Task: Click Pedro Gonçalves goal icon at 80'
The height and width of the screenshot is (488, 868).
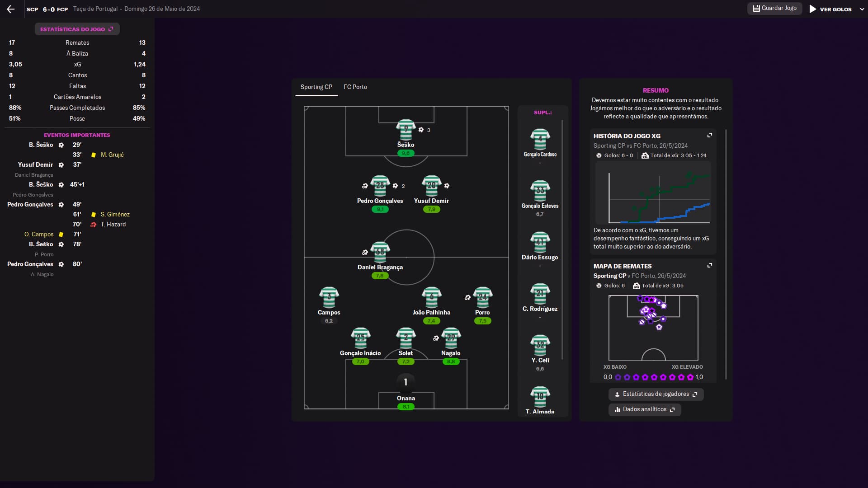Action: [61, 264]
